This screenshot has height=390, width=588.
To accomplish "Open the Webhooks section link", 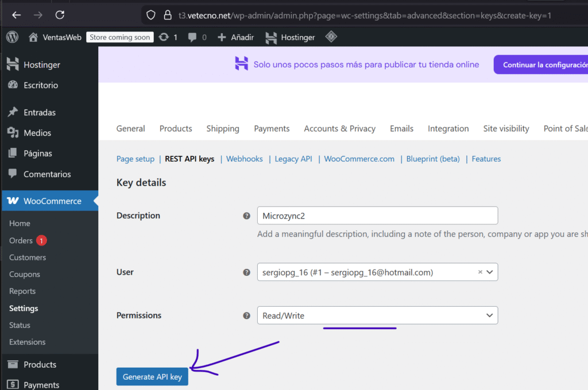I will [244, 159].
